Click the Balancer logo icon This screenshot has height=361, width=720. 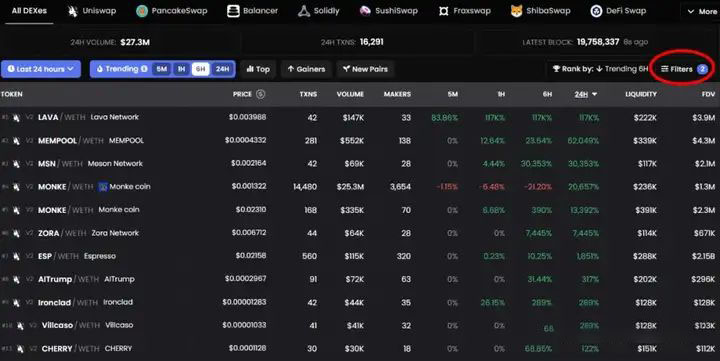(x=233, y=11)
